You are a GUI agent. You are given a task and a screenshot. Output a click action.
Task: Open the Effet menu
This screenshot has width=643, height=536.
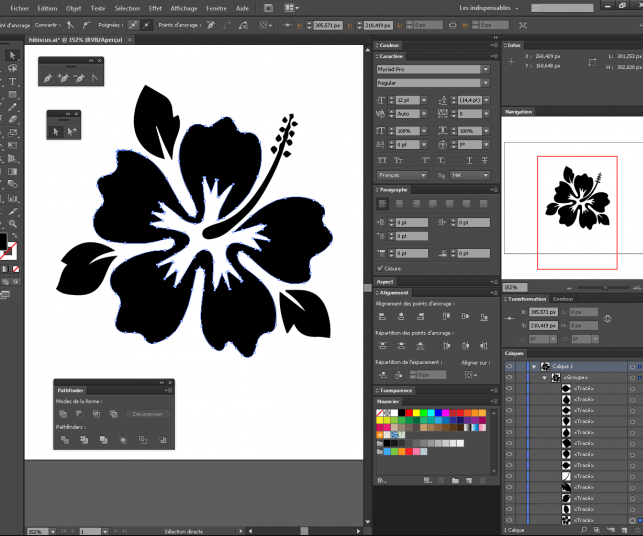pos(155,8)
